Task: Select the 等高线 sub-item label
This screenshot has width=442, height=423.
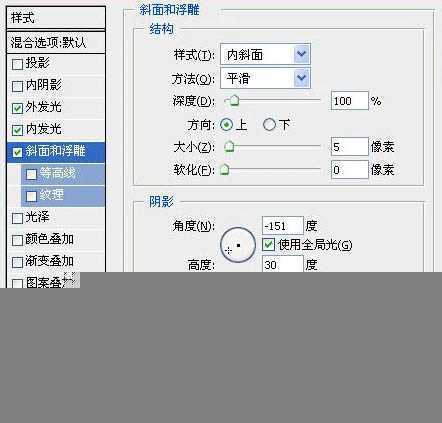Action: (58, 173)
